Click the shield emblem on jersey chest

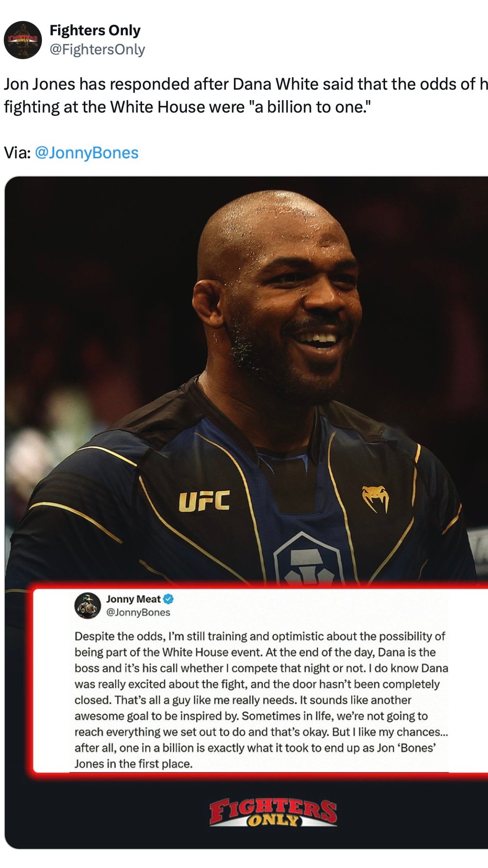[x=308, y=559]
